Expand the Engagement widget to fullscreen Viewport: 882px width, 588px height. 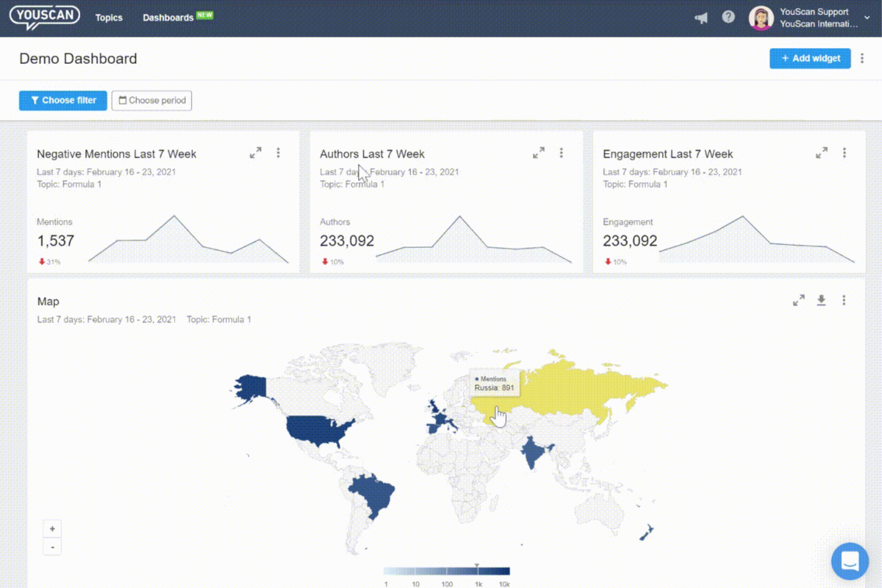coord(822,153)
